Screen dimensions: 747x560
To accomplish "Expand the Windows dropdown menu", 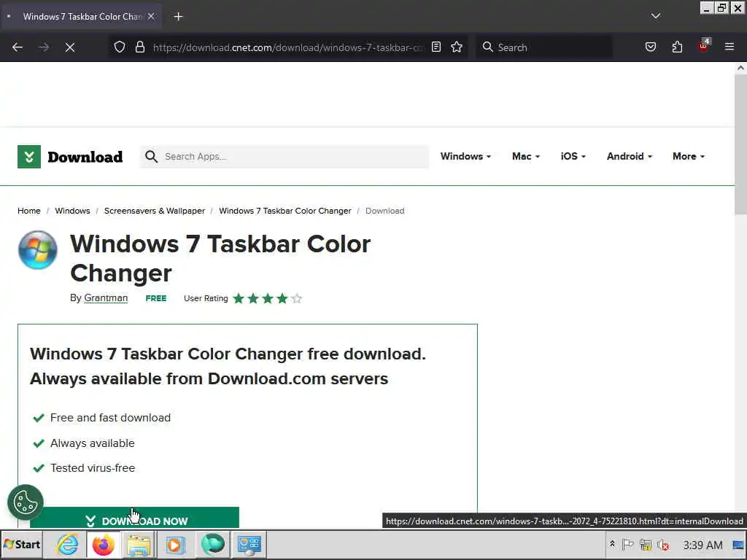I will click(x=465, y=156).
